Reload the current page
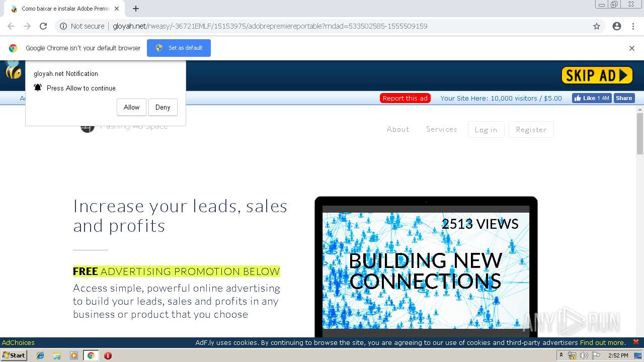644x362 pixels. click(x=43, y=26)
